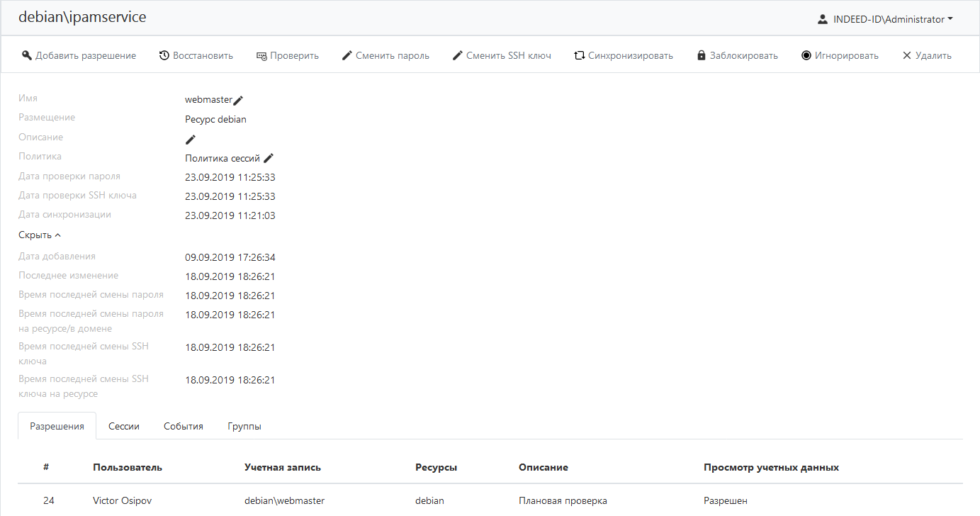Click the Victor Osipov user entry
The height and width of the screenshot is (516, 980).
[x=122, y=501]
